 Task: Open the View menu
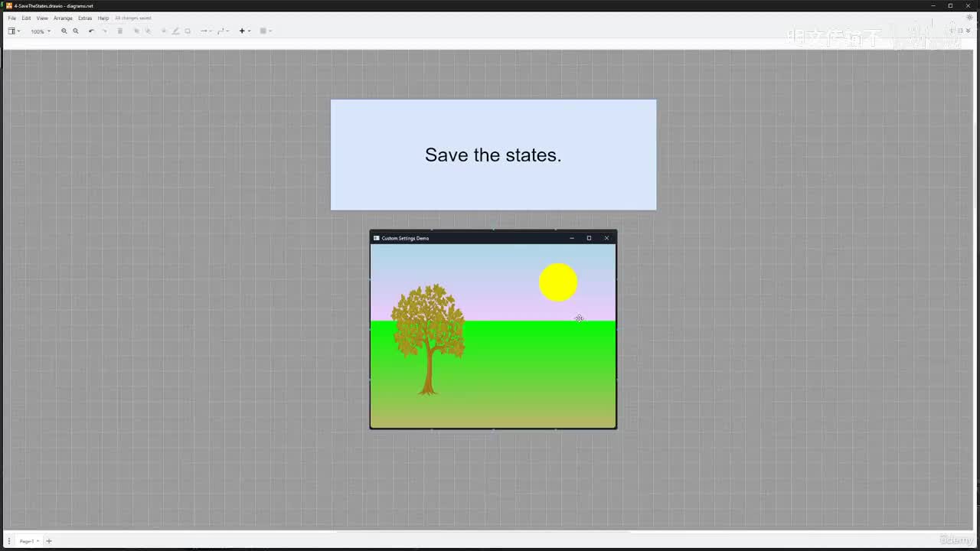[x=42, y=18]
